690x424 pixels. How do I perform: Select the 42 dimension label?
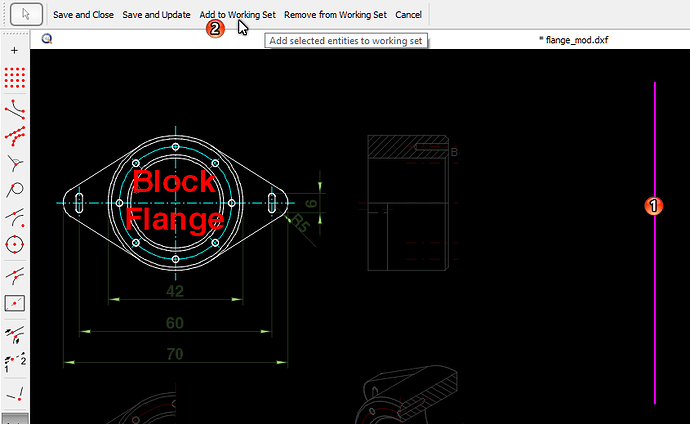click(x=175, y=291)
